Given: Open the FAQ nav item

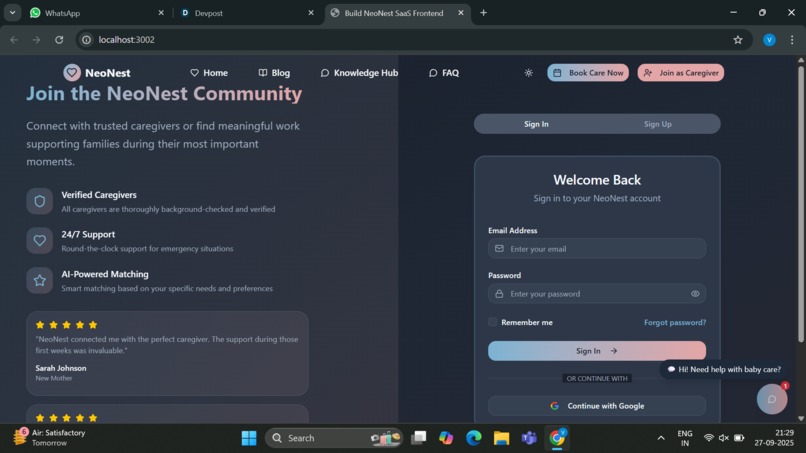Looking at the screenshot, I should (444, 73).
